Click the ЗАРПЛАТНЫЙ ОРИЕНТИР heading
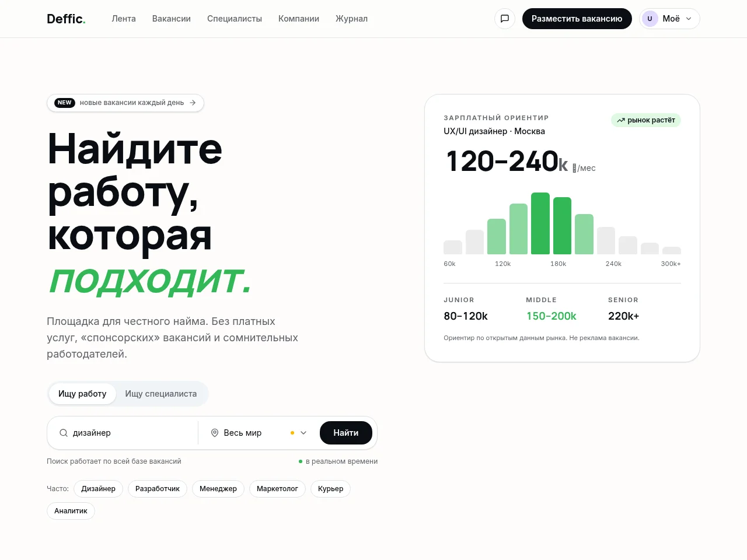The width and height of the screenshot is (747, 560). point(496,118)
